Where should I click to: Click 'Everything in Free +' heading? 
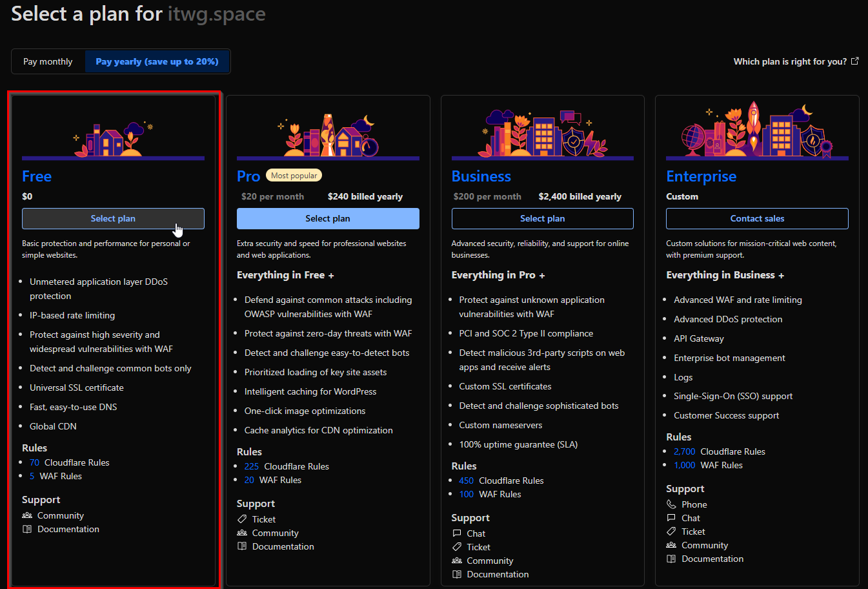(285, 275)
